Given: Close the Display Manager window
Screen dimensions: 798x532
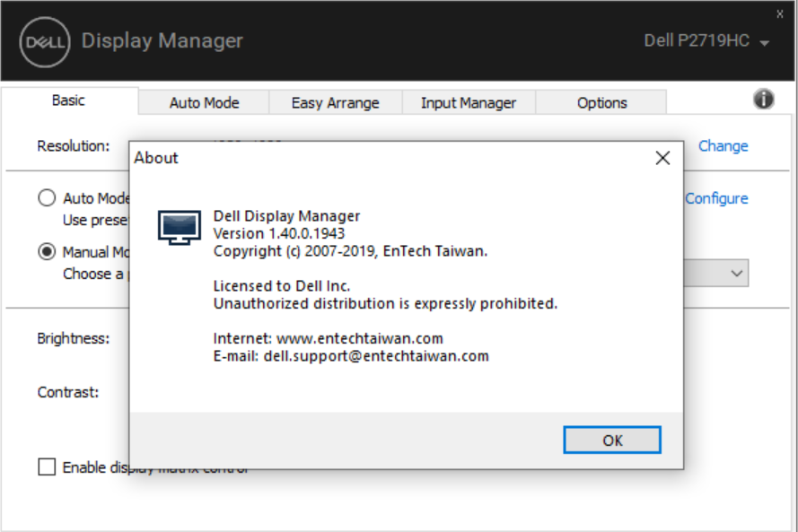Looking at the screenshot, I should 780,14.
